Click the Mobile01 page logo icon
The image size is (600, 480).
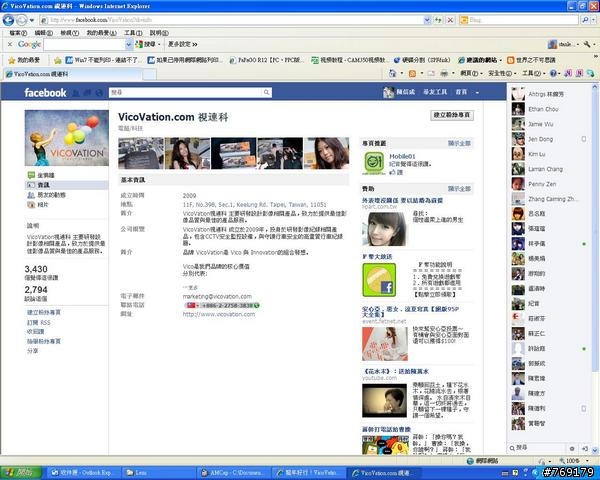pyautogui.click(x=374, y=163)
